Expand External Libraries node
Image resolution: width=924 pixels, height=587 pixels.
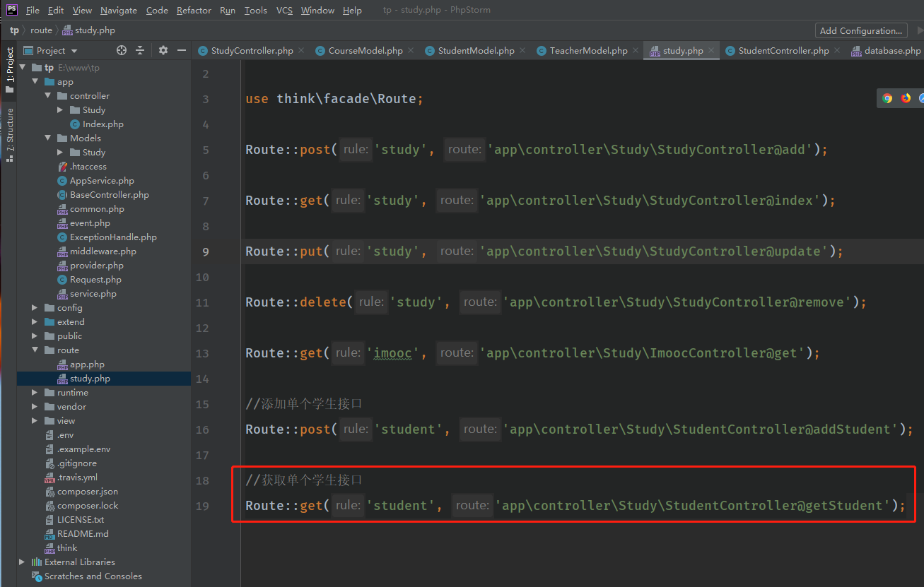tap(23, 562)
